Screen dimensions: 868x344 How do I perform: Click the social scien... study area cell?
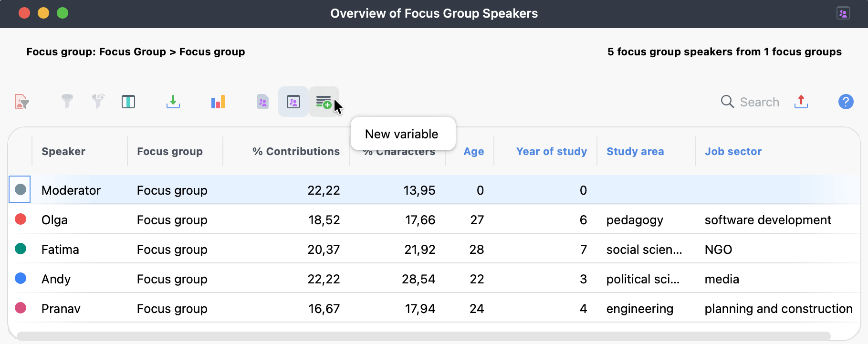pos(644,250)
